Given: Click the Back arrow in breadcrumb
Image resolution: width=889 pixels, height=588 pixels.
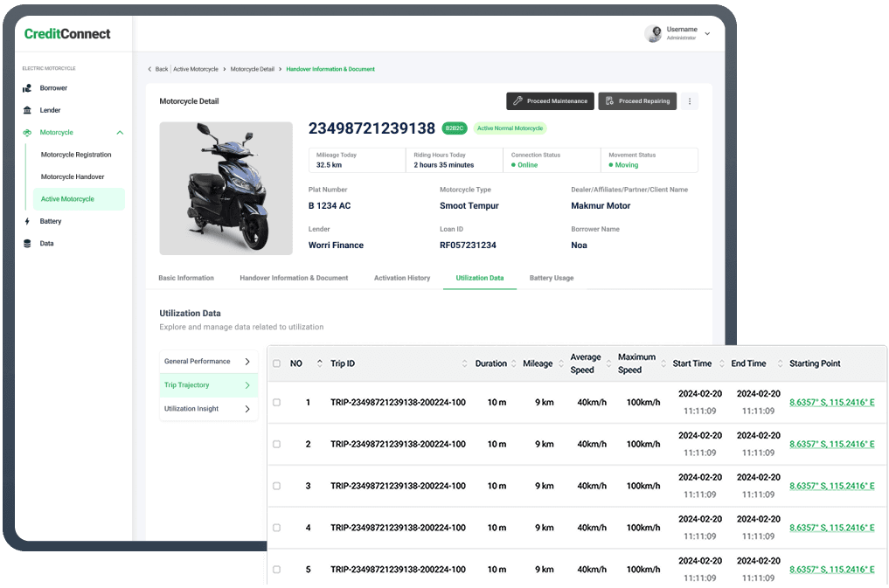Looking at the screenshot, I should click(149, 69).
